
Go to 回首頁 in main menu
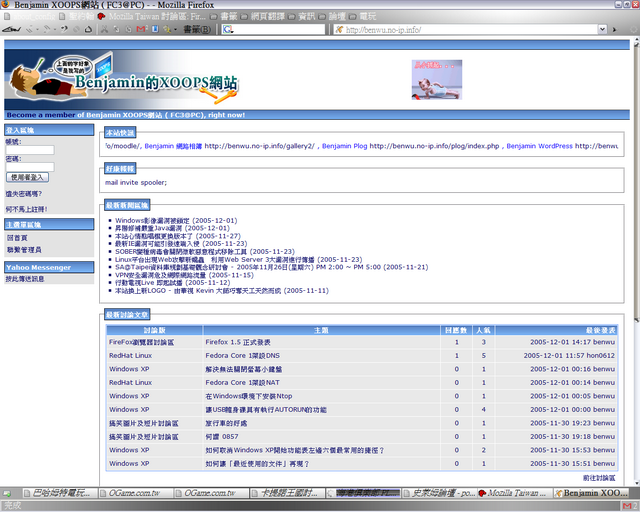pos(17,238)
